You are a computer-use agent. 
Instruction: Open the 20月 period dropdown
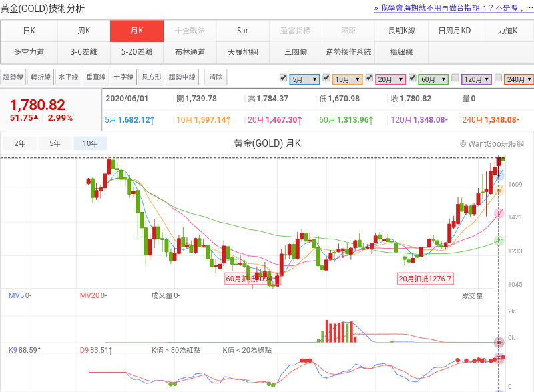[390, 79]
